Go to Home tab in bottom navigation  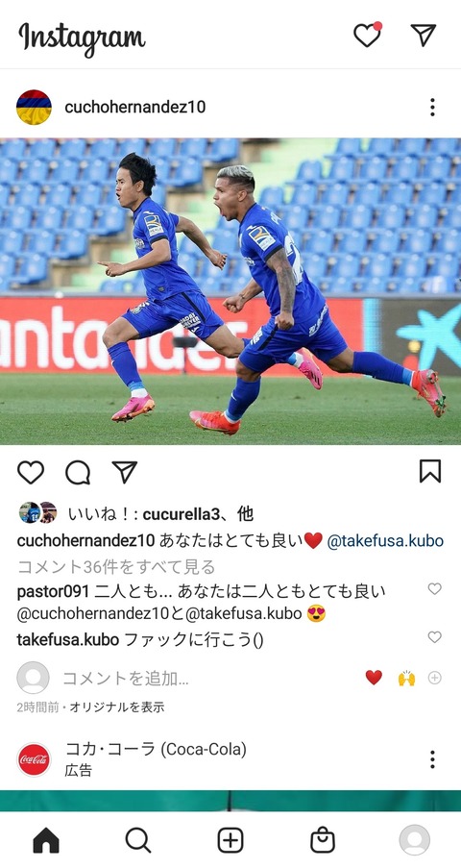[x=46, y=840]
